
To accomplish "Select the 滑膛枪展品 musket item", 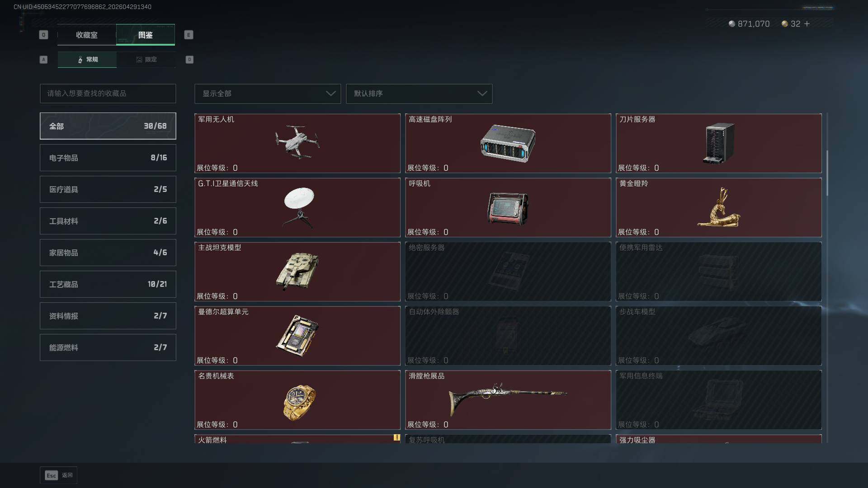I will 508,400.
